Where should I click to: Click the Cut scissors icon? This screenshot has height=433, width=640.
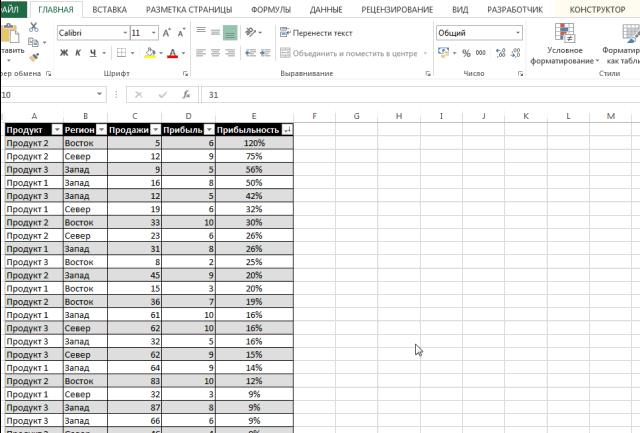pos(33,27)
